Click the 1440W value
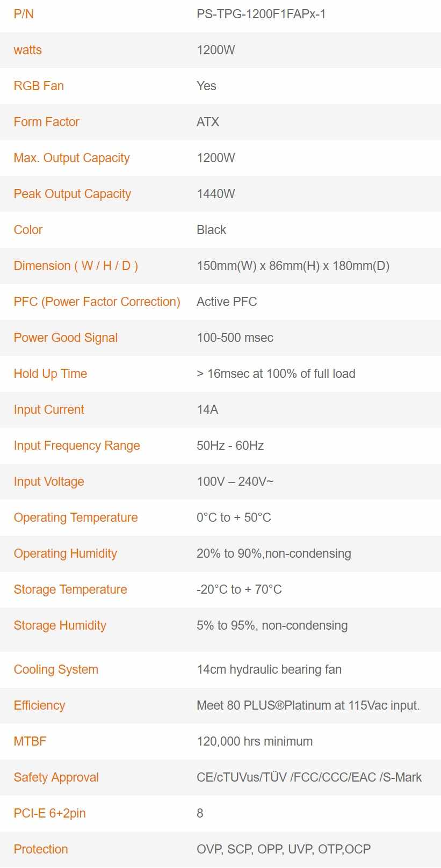The height and width of the screenshot is (868, 441). (x=216, y=194)
